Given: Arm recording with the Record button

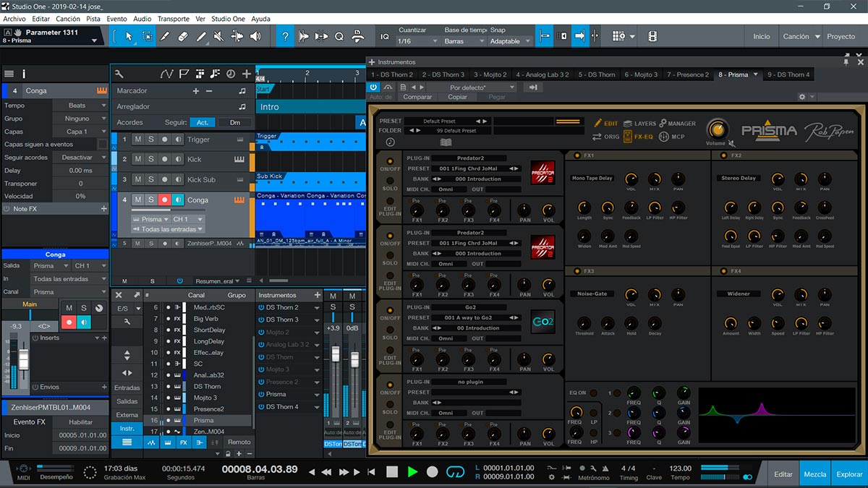Looking at the screenshot, I should point(433,471).
